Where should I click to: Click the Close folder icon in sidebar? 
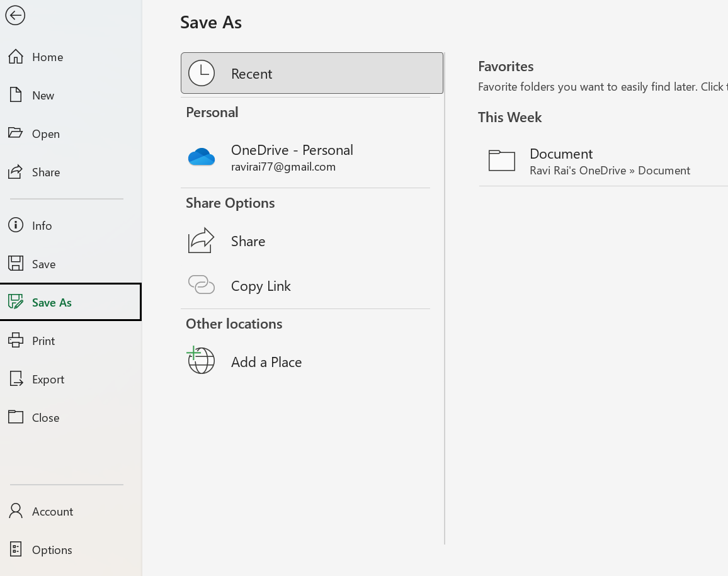tap(16, 417)
